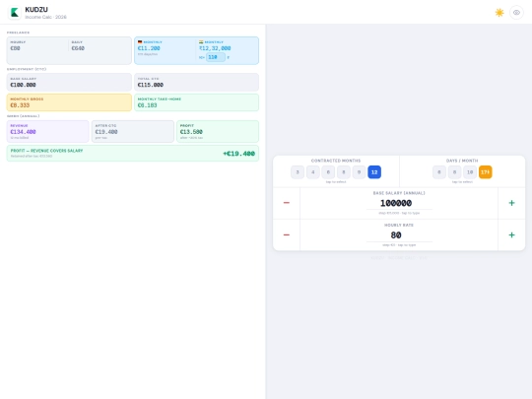Select 3 contracted months
Screen dimensions: 532x399
[298, 172]
